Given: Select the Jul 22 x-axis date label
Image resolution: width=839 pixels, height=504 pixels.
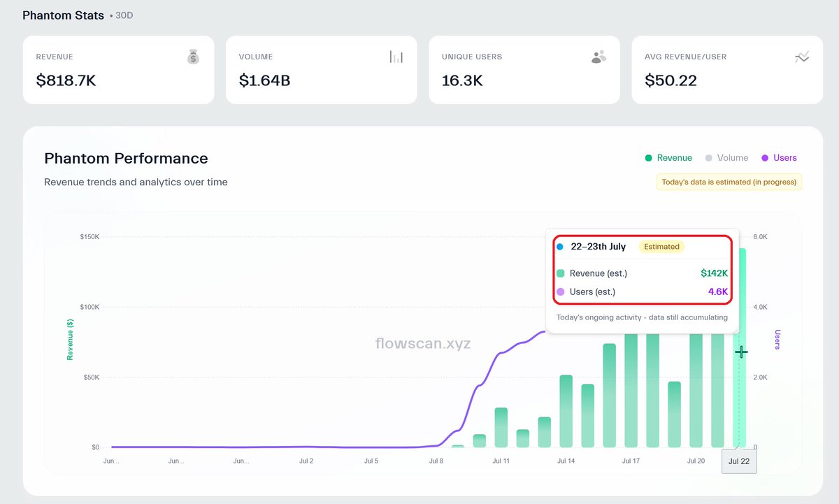Looking at the screenshot, I should click(x=739, y=461).
